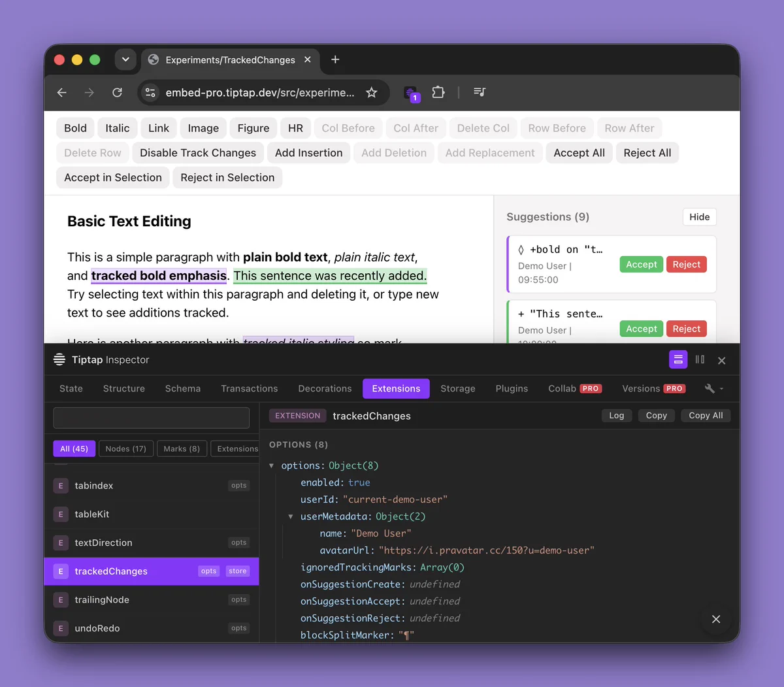Screen dimensions: 784x687
Task: Open the Storage tab
Action: pos(458,388)
